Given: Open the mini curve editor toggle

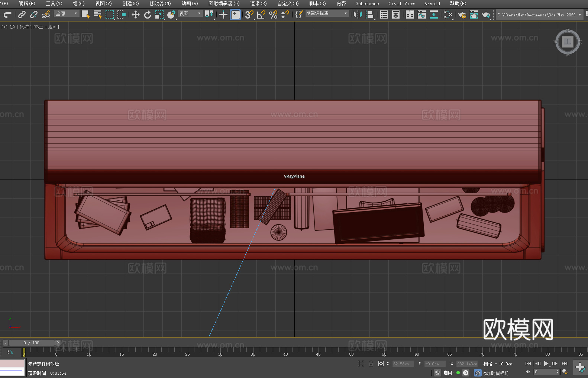Looking at the screenshot, I should pyautogui.click(x=10, y=352).
